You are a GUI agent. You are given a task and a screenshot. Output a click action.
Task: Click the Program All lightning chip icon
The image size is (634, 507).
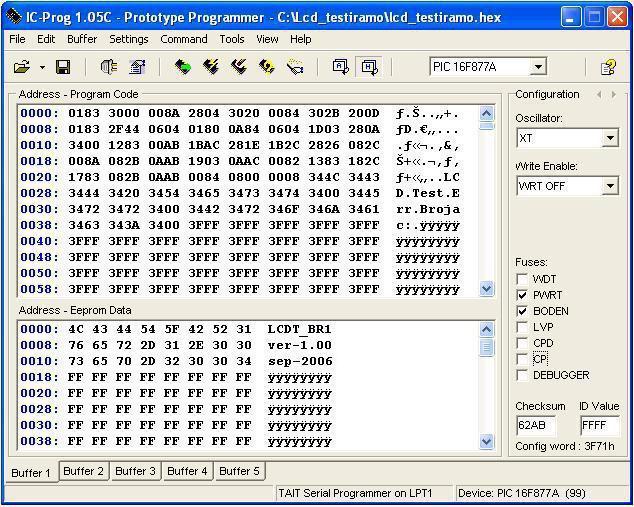[211, 67]
